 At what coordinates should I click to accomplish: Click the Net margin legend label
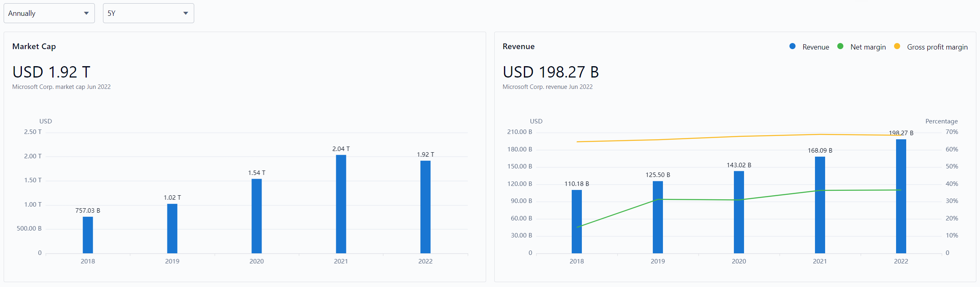pos(868,47)
